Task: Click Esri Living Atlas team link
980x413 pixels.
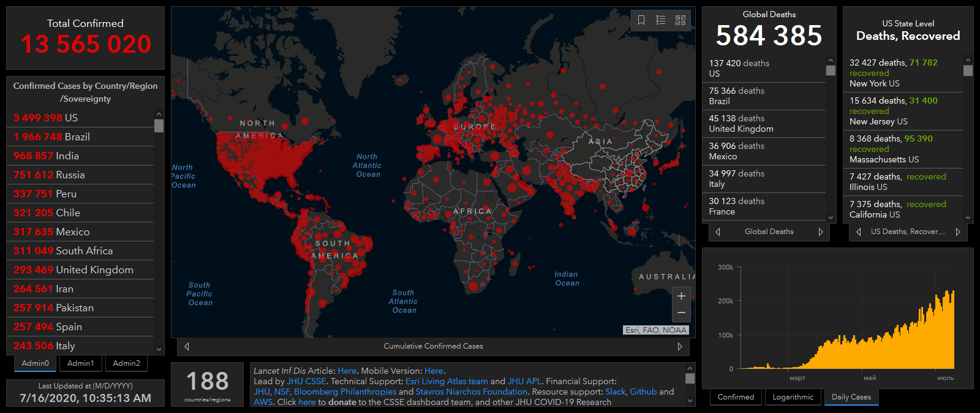Action: tap(447, 381)
